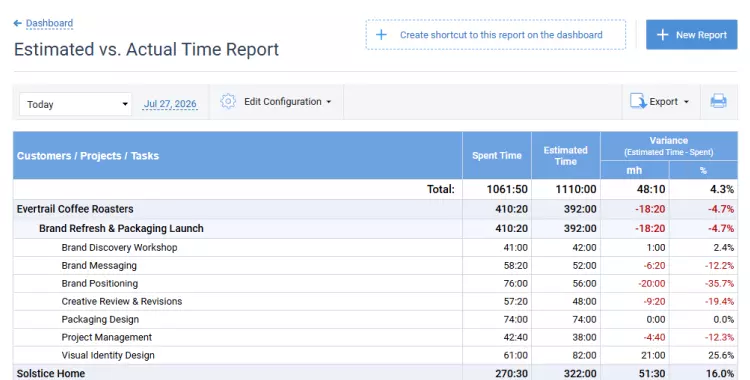Click the plus icon in shortcut box
The width and height of the screenshot is (750, 380).
pyautogui.click(x=381, y=34)
